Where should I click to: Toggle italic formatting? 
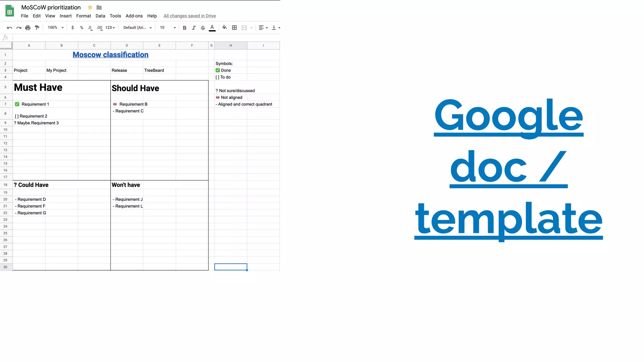(x=194, y=28)
